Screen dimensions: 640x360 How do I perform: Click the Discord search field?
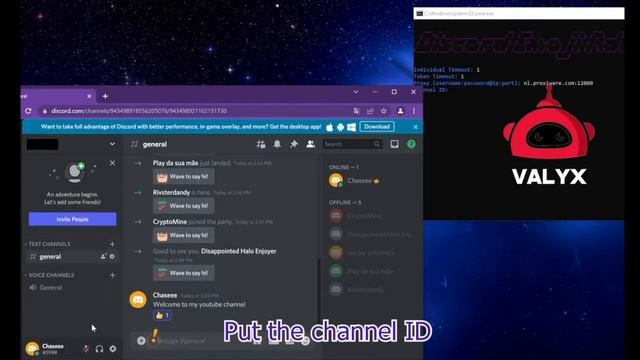tap(353, 144)
